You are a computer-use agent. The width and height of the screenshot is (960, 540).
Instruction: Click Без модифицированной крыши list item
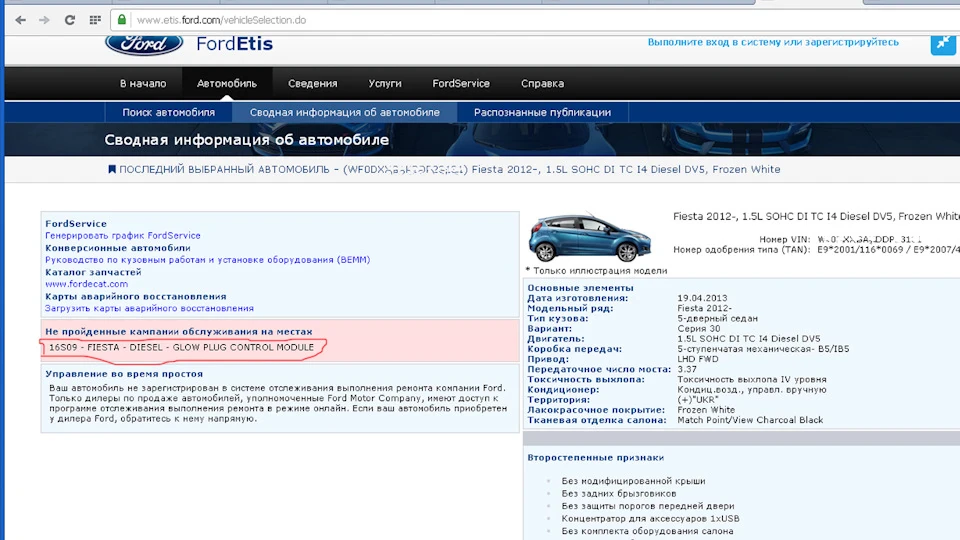pyautogui.click(x=633, y=481)
